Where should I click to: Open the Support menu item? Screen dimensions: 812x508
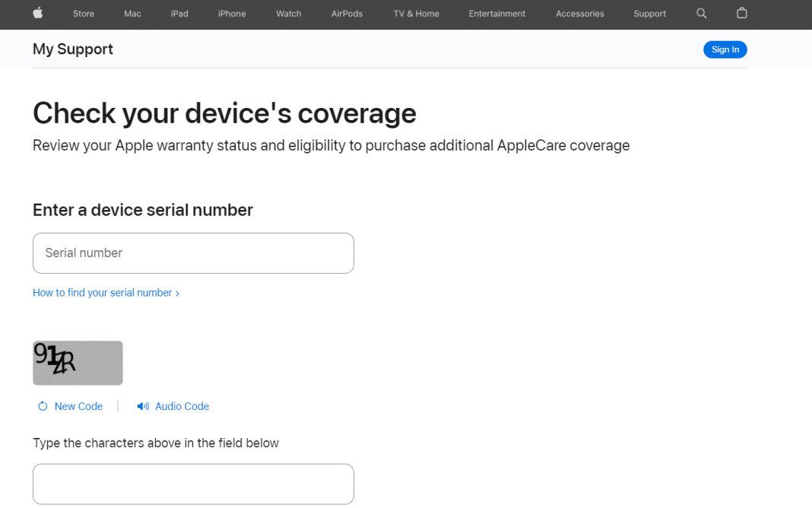[x=649, y=14]
